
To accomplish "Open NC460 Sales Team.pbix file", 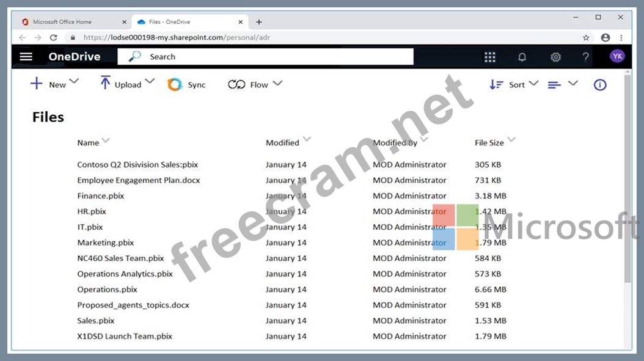I will pos(120,258).
